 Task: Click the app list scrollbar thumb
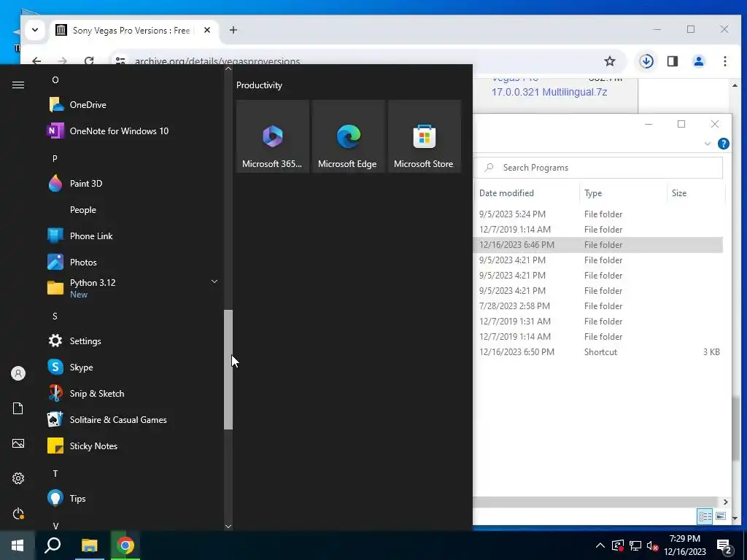[228, 370]
